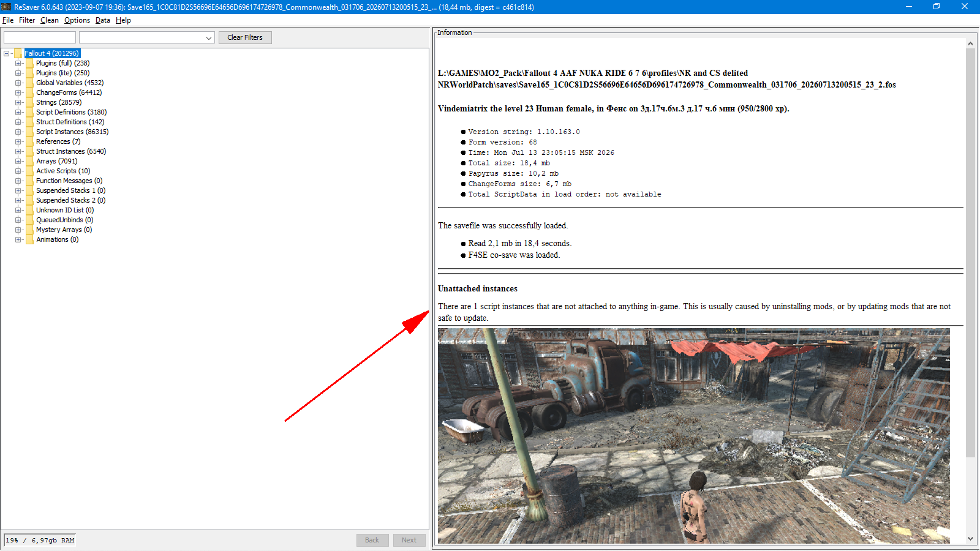
Task: Click the ReSaver app icon in title bar
Action: pos(7,7)
